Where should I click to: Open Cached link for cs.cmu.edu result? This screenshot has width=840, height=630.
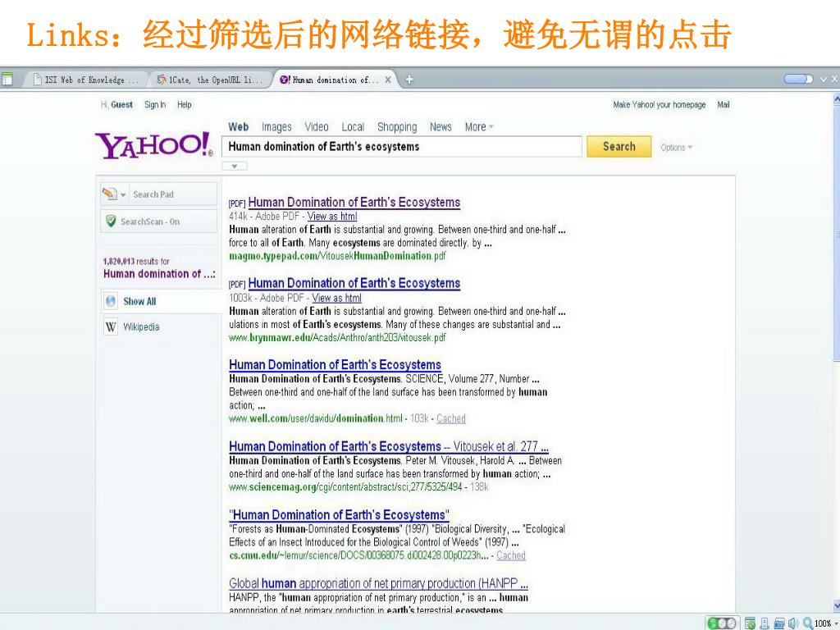(511, 555)
